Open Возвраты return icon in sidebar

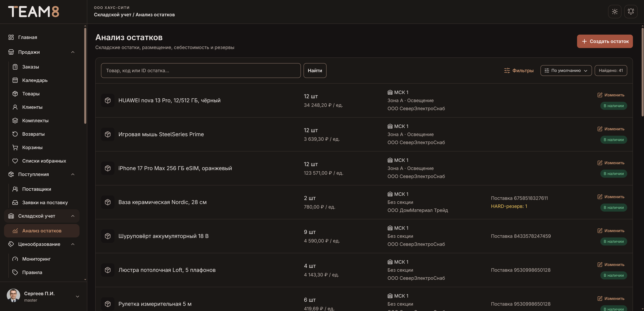[15, 134]
